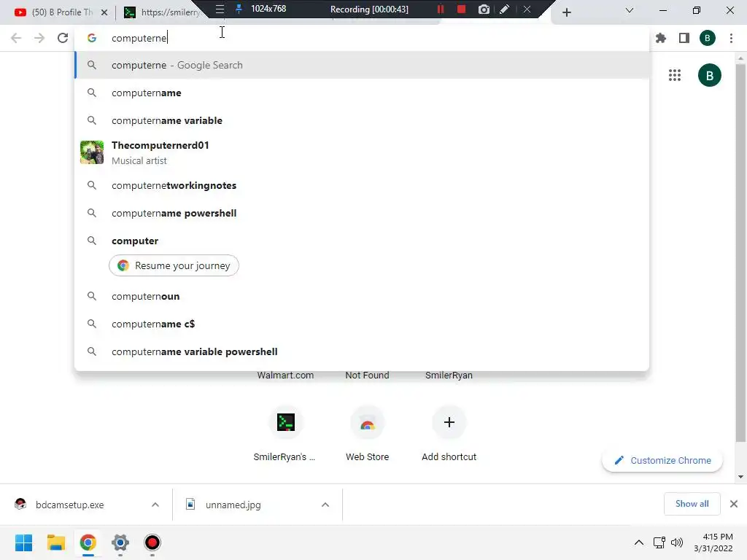
Task: Choose the computernoun suggestion
Action: point(362,296)
